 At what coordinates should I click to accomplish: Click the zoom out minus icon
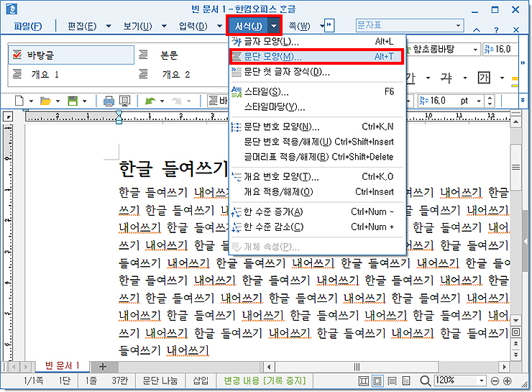(495, 381)
